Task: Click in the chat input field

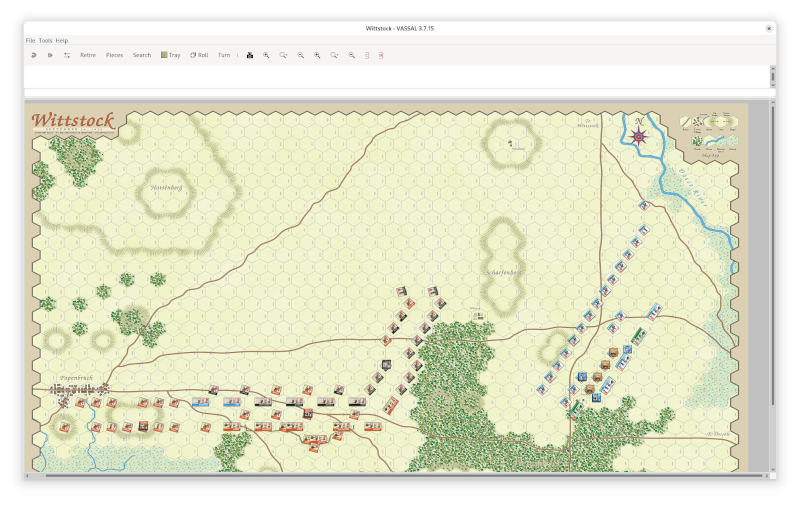Action: point(399,93)
